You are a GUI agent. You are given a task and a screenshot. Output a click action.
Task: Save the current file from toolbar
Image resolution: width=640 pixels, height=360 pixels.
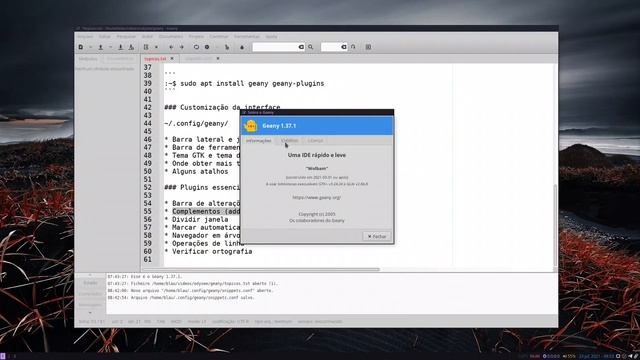pyautogui.click(x=120, y=47)
